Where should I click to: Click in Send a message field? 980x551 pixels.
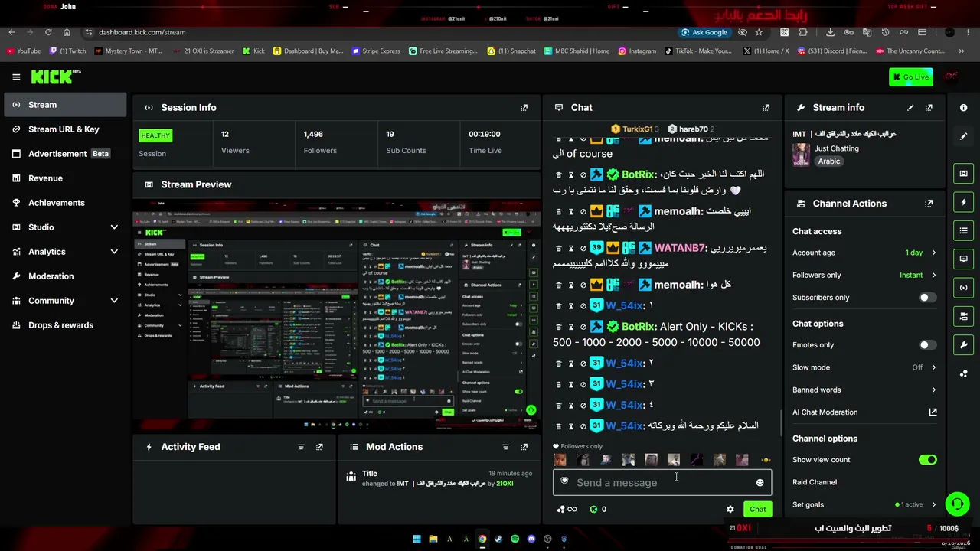tap(662, 483)
